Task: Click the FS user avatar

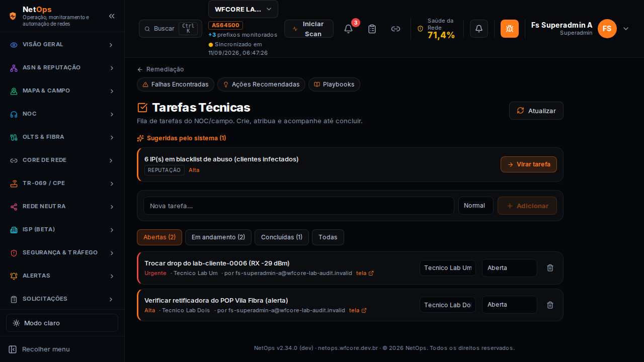Action: pyautogui.click(x=607, y=29)
